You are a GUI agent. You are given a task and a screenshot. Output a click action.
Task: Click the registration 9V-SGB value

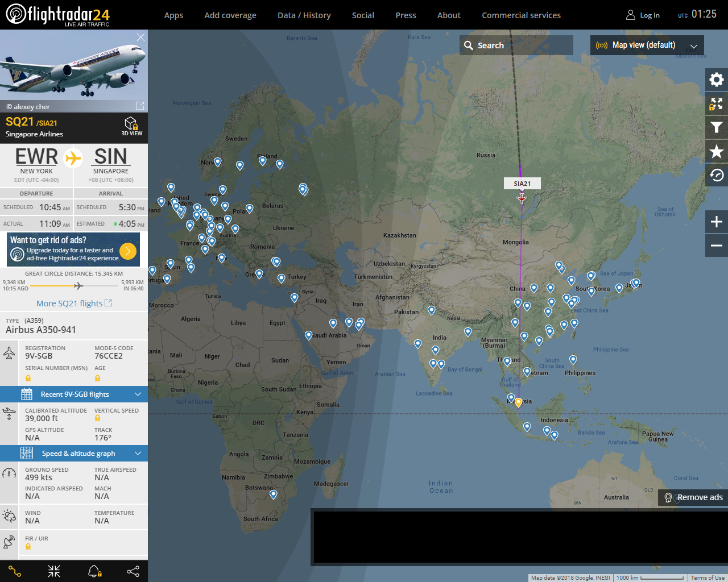[x=39, y=356]
